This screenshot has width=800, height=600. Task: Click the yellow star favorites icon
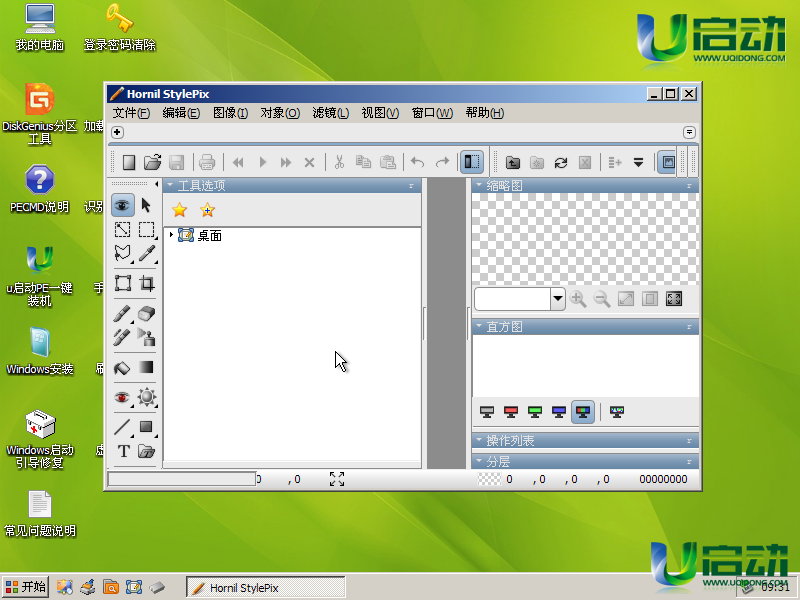point(180,210)
